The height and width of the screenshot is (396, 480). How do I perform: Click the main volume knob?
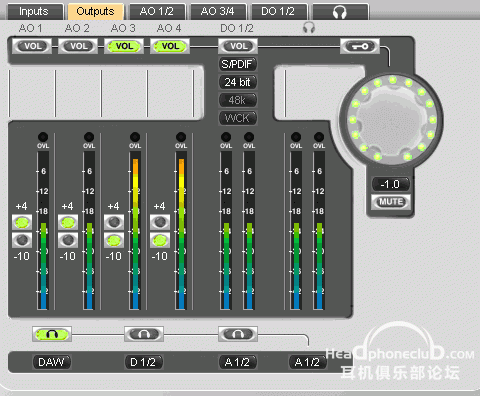[392, 119]
